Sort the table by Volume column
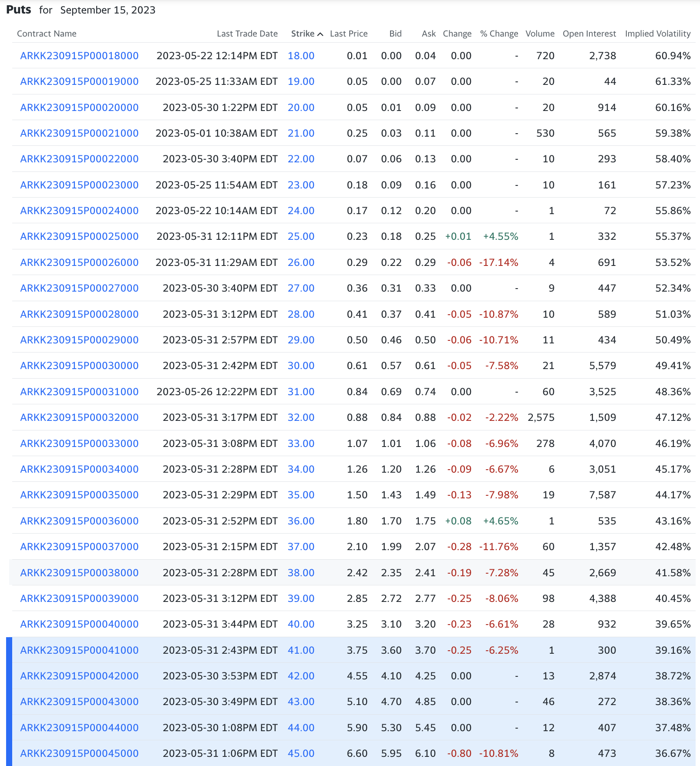 point(540,34)
